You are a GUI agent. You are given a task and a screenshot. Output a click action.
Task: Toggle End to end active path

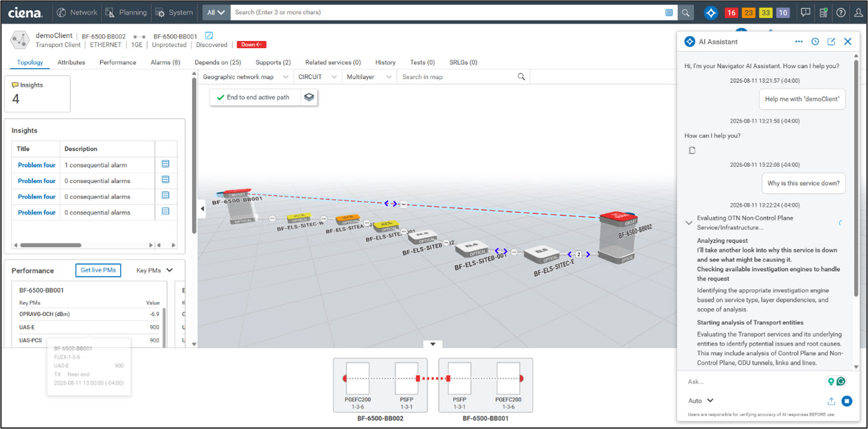point(255,97)
